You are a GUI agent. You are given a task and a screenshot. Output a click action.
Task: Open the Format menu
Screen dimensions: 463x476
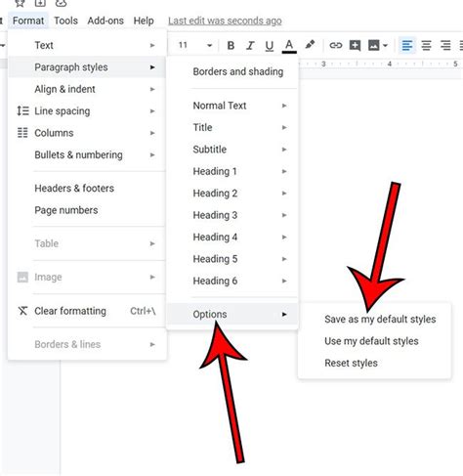28,21
